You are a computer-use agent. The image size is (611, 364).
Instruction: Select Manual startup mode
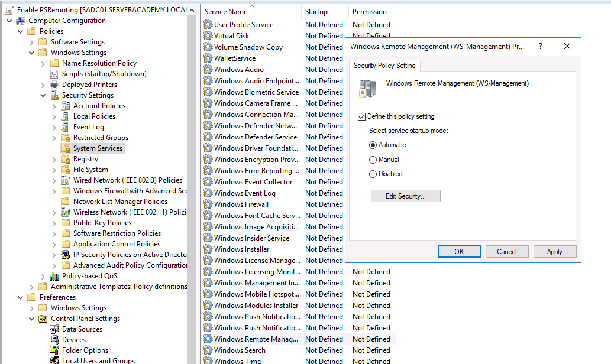coord(373,160)
